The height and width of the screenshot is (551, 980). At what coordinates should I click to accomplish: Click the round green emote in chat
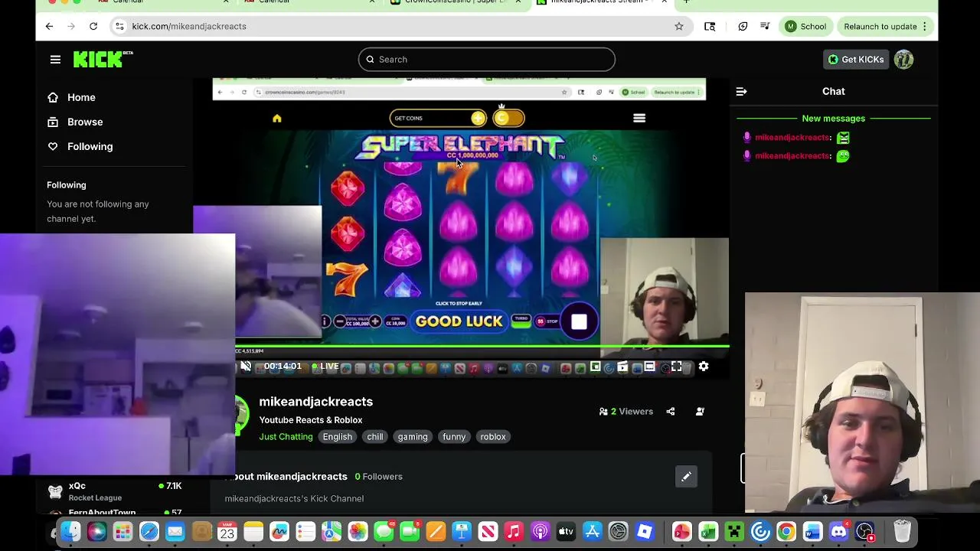[x=843, y=155]
